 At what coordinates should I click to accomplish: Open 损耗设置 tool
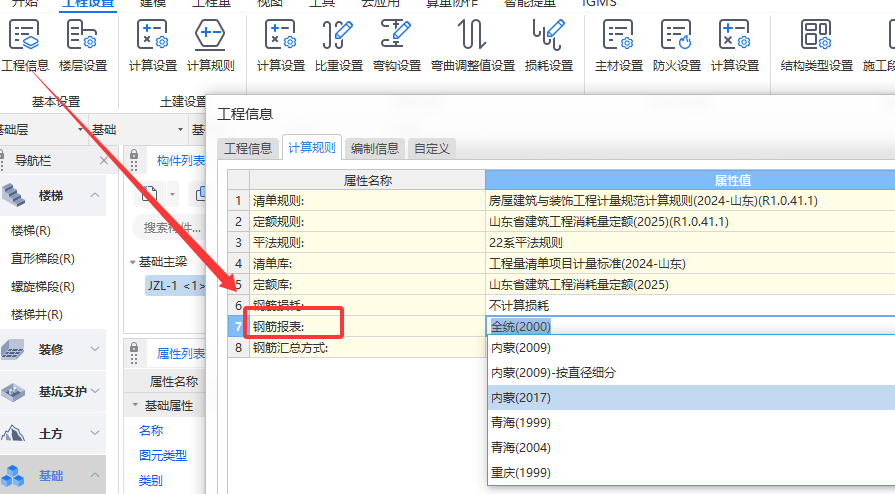[x=549, y=46]
